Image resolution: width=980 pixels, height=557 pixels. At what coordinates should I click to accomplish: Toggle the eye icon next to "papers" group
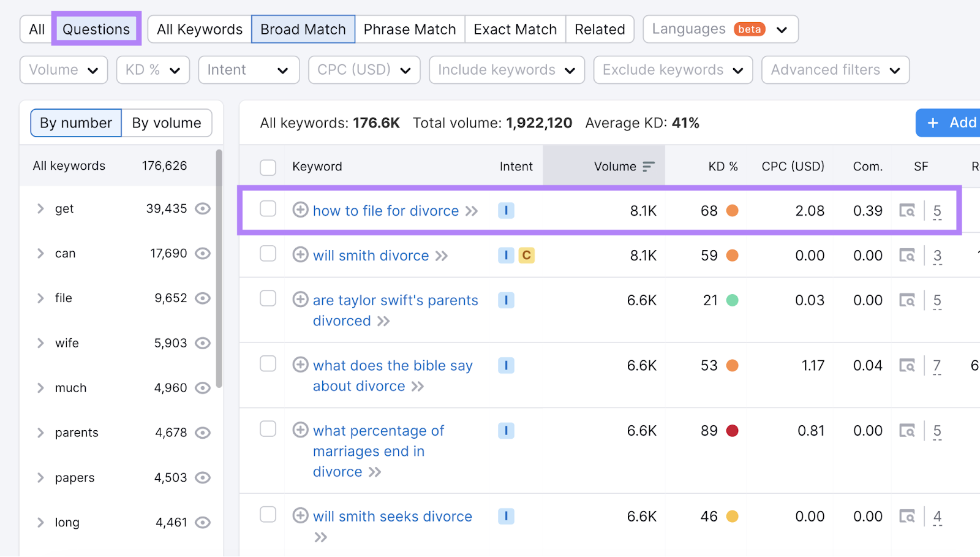[x=203, y=477]
